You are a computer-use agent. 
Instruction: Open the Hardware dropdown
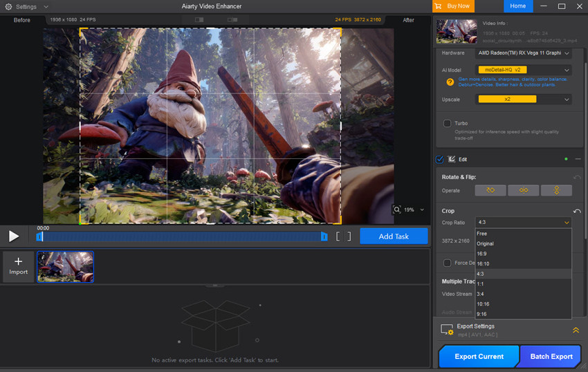click(524, 53)
